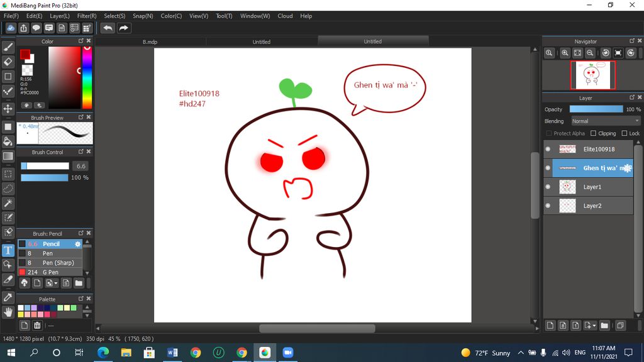This screenshot has width=644, height=362.
Task: Select the G Pen brush
Action: [x=50, y=272]
